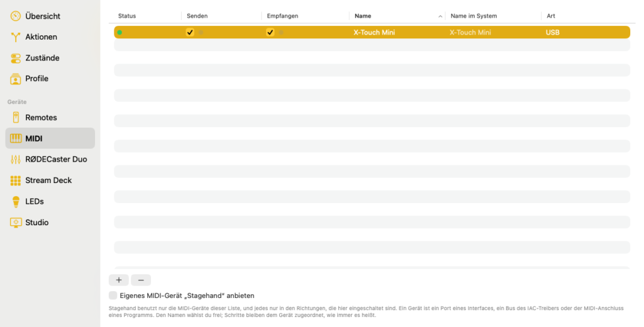Uncheck Empfangen for X-Touch Mini
The height and width of the screenshot is (327, 644).
[x=270, y=32]
